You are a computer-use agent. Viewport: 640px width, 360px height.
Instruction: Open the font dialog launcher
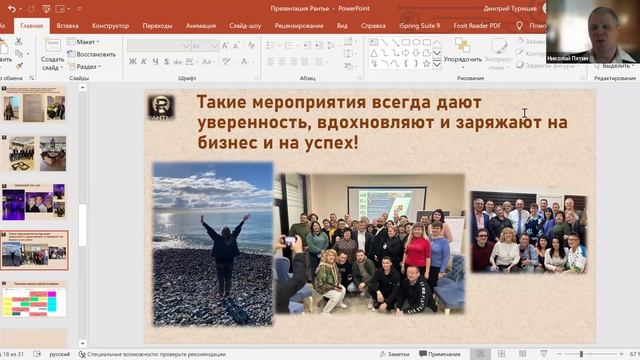point(257,78)
